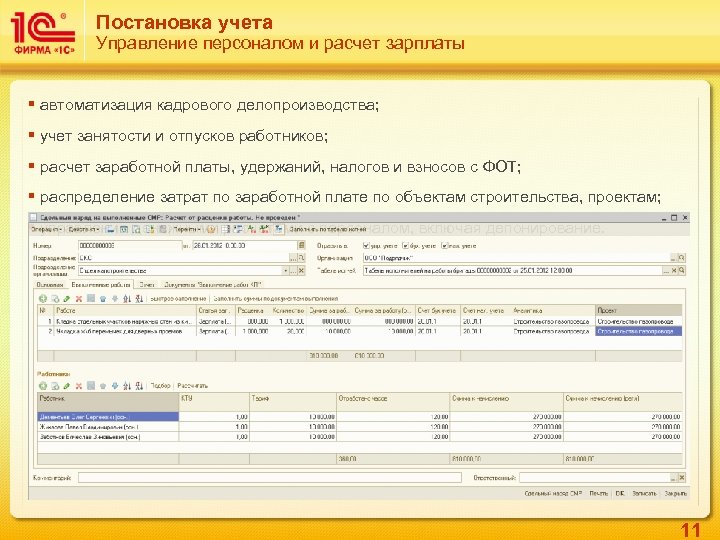Click the ellipsis selector on Ответственный field

click(x=674, y=478)
